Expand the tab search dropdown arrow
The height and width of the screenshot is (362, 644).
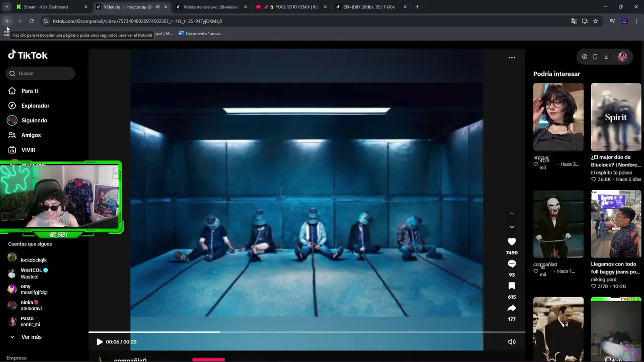pos(7,7)
